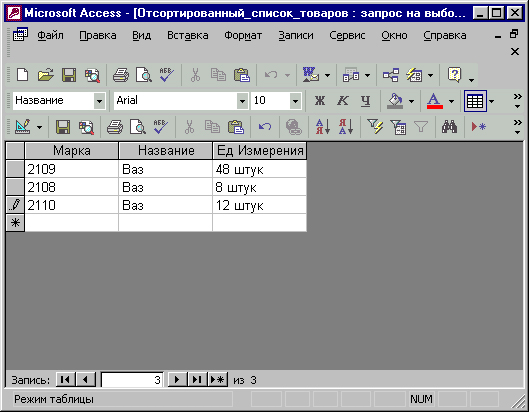The width and height of the screenshot is (529, 412).
Task: Click the cell containing 2109
Action: [72, 169]
